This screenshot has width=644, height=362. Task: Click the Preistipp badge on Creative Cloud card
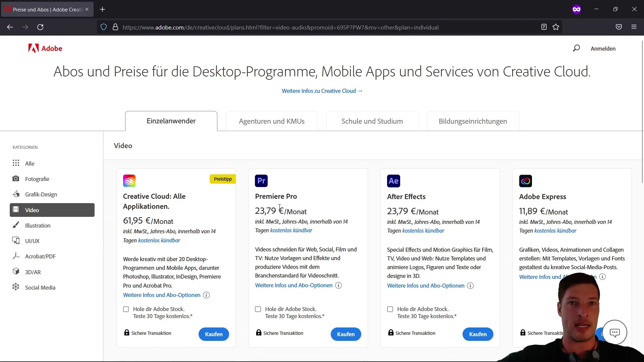coord(223,179)
